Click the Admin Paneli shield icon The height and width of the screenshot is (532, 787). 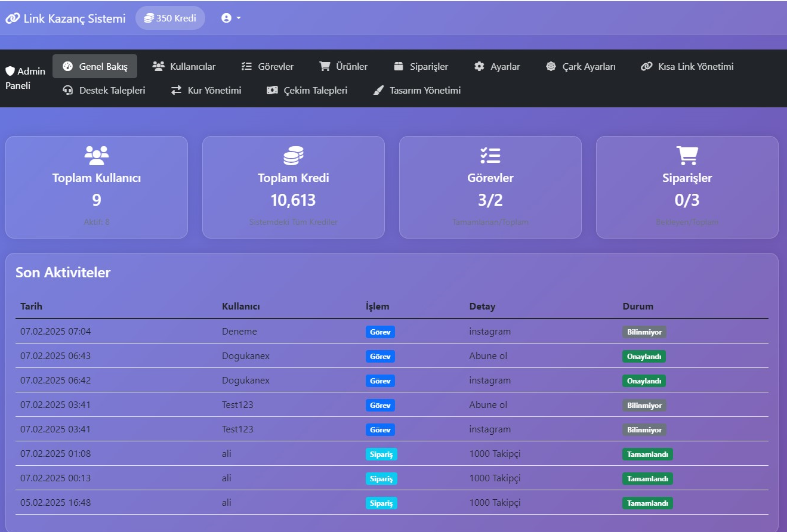point(10,71)
